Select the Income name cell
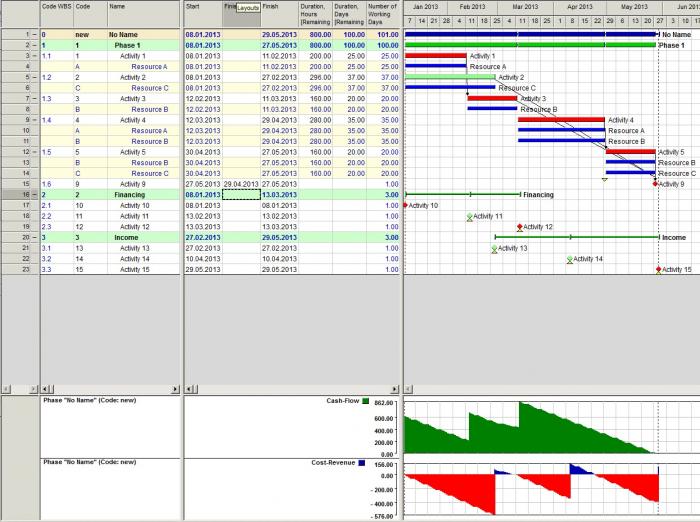This screenshot has width=700, height=522. 143,238
